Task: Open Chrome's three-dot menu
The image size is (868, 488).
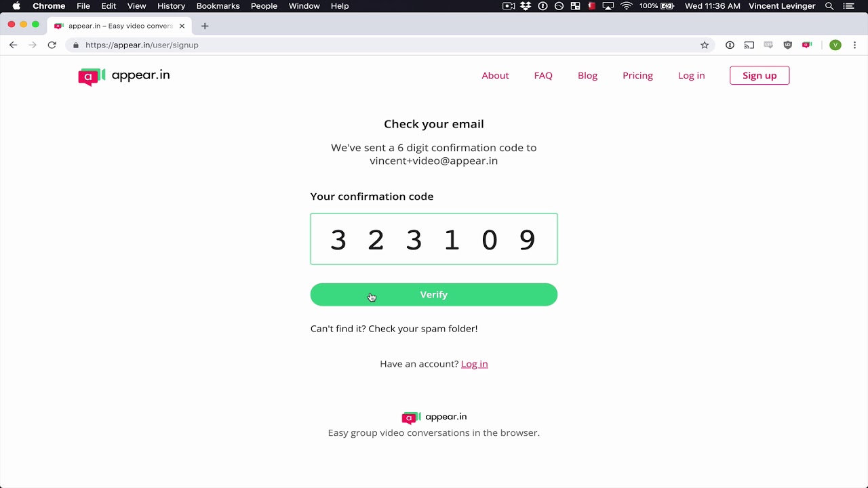Action: [x=854, y=45]
